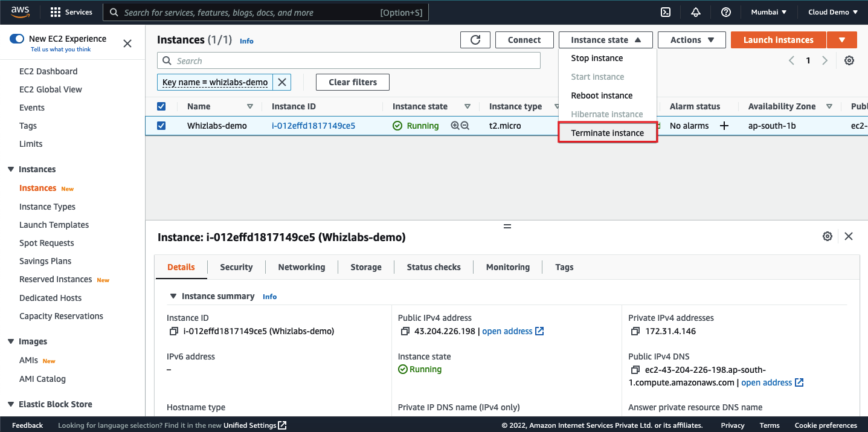
Task: Open Spot Requests in the sidebar
Action: click(47, 243)
